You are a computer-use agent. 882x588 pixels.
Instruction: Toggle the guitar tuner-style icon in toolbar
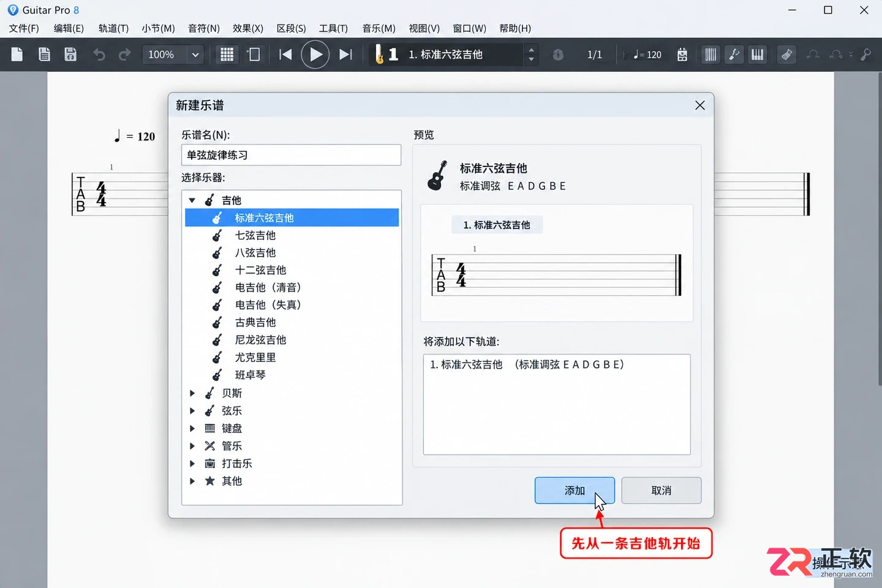click(x=734, y=55)
